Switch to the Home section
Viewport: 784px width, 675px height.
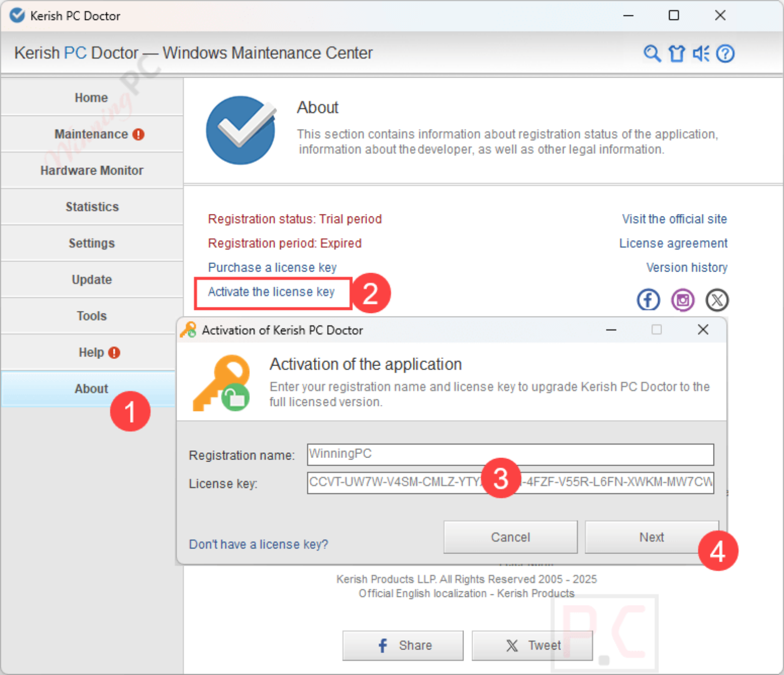(x=91, y=97)
